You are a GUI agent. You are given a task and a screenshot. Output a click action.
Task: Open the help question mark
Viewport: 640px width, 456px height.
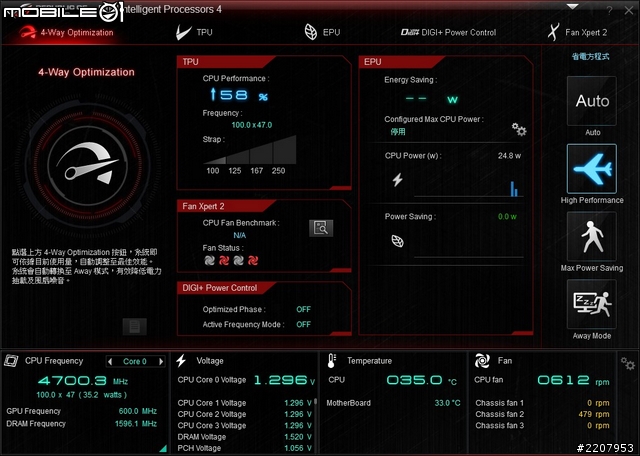coord(609,11)
